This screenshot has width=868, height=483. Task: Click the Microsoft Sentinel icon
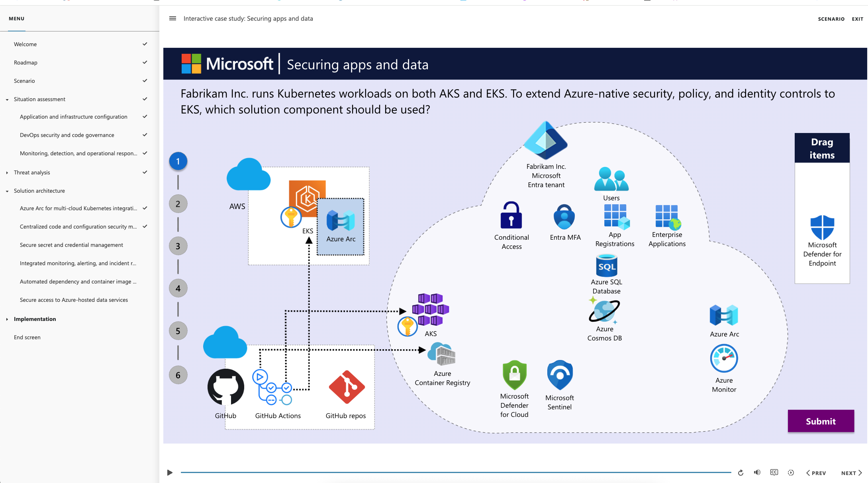tap(560, 375)
